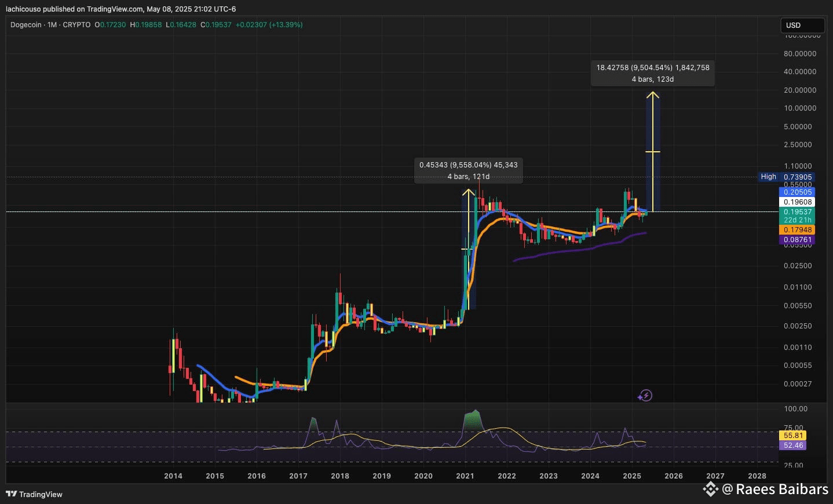Screen dimensions: 833x504
Task: Click the 2026 label on the time axis
Action: [x=674, y=476]
